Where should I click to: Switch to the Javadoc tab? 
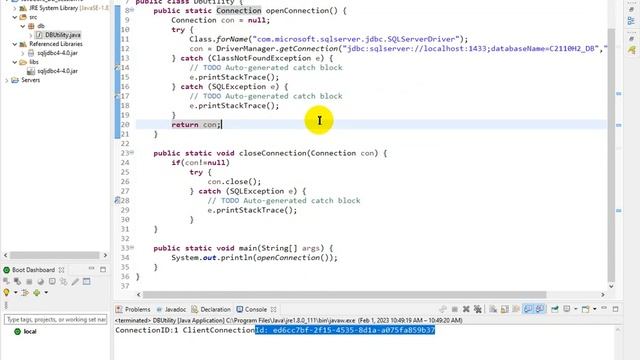click(x=171, y=309)
